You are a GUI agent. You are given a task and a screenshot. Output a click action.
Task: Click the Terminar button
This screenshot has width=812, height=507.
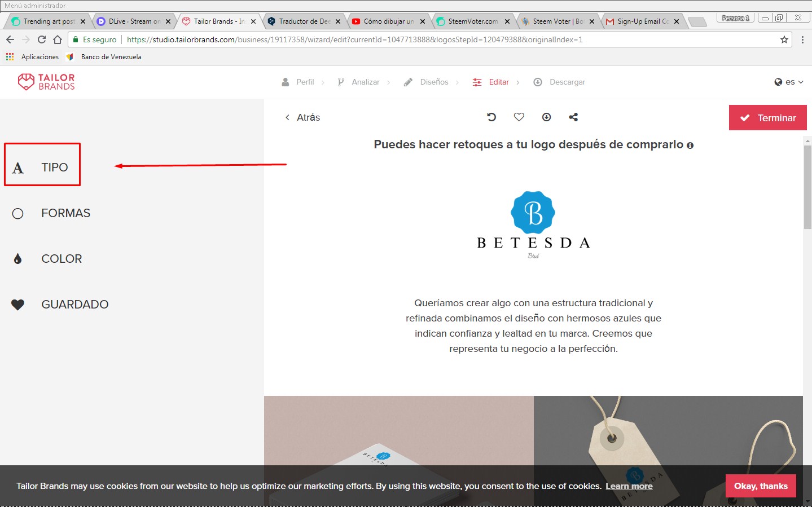[768, 118]
